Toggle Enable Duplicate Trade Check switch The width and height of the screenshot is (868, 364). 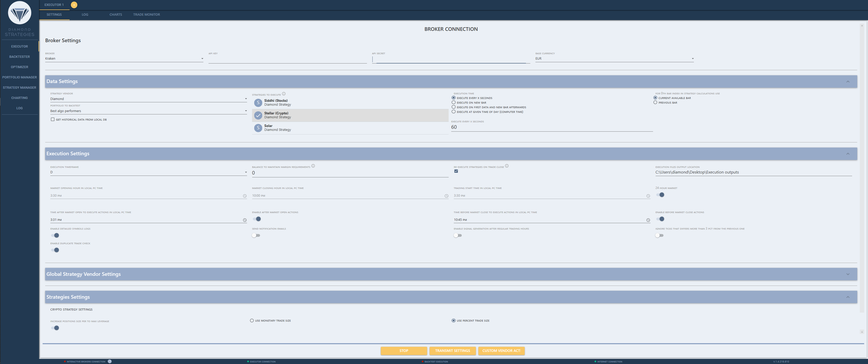[55, 250]
